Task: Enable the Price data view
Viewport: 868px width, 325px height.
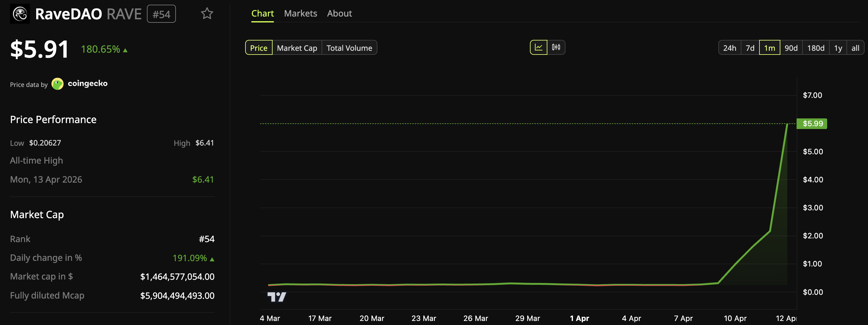Action: (x=259, y=47)
